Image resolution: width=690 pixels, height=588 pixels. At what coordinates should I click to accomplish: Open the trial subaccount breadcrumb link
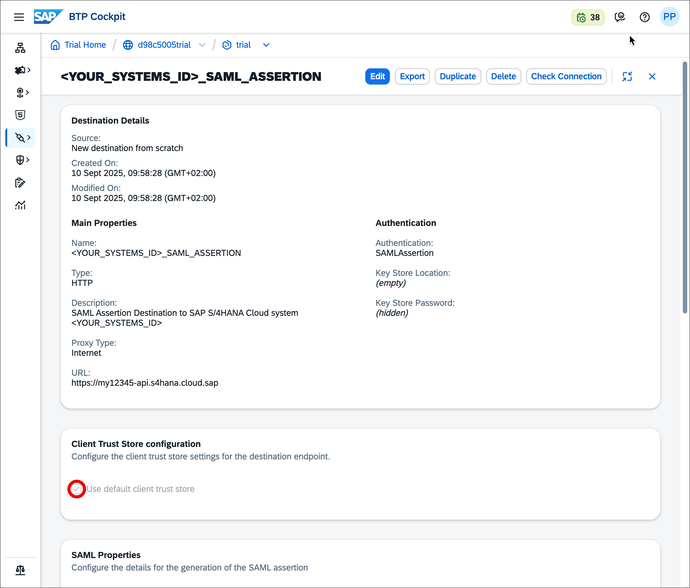[x=243, y=45]
